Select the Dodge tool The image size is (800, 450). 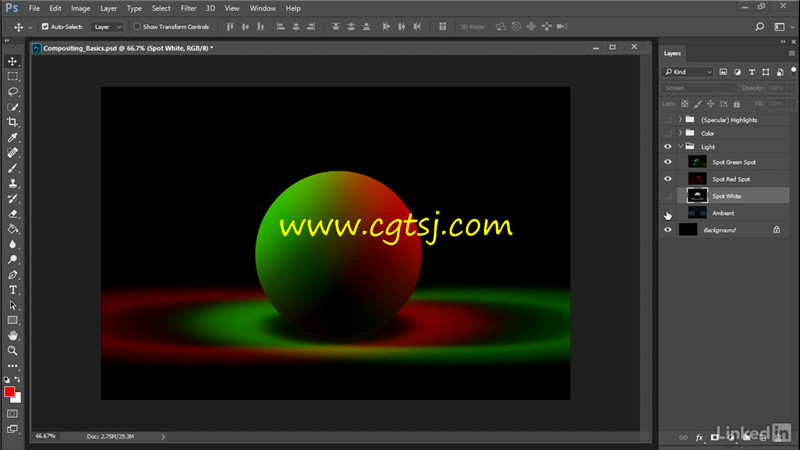pyautogui.click(x=13, y=260)
